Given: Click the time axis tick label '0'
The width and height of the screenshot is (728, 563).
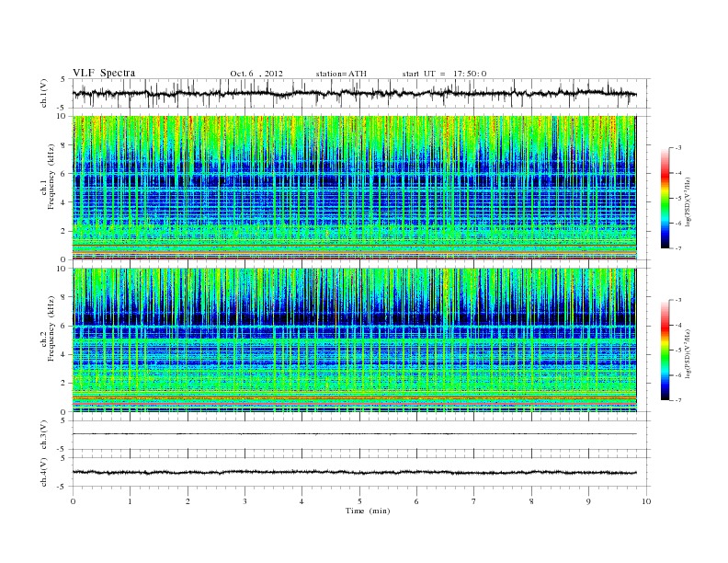Looking at the screenshot, I should [73, 501].
